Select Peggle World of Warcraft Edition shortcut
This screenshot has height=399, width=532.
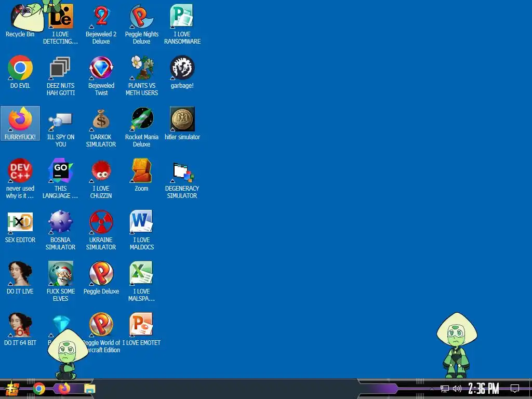pos(101,332)
